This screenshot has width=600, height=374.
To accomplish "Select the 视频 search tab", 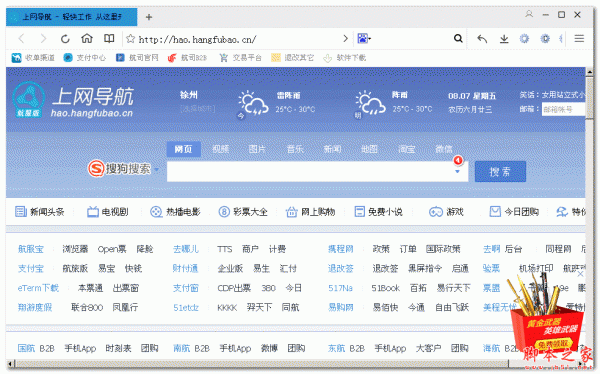I will (221, 149).
